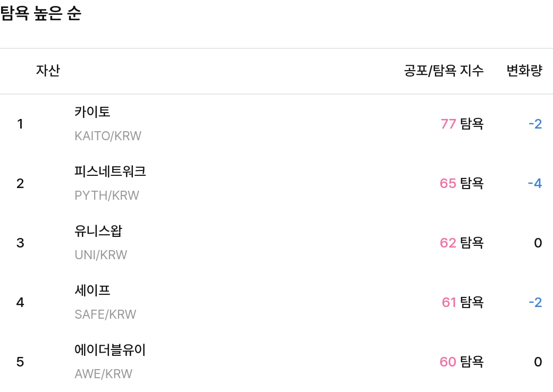This screenshot has height=392, width=553.
Task: Click the 77 탐욕 index value
Action: point(462,124)
